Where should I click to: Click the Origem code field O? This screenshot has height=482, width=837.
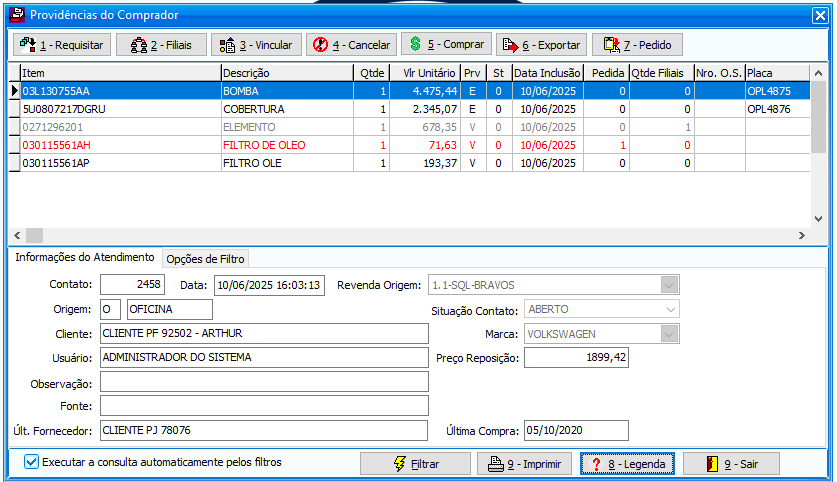[x=110, y=310]
